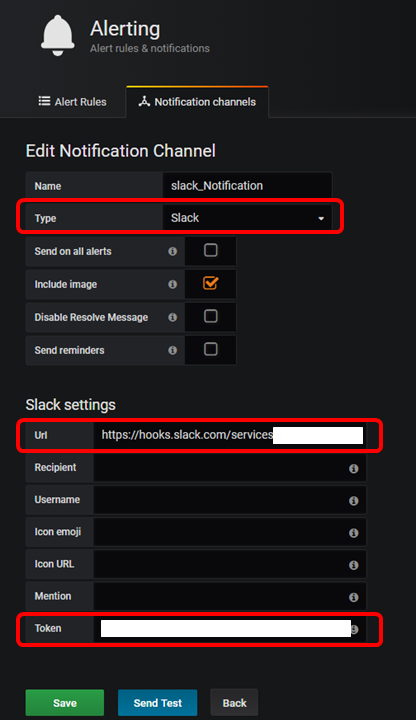Uncheck the Include image checkbox
The image size is (416, 720).
pos(211,283)
